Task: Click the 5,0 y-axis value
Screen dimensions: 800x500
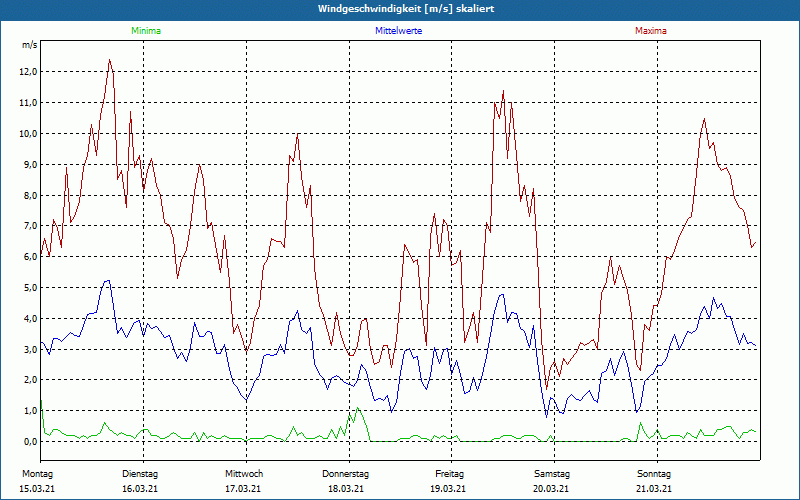Action: pos(30,288)
